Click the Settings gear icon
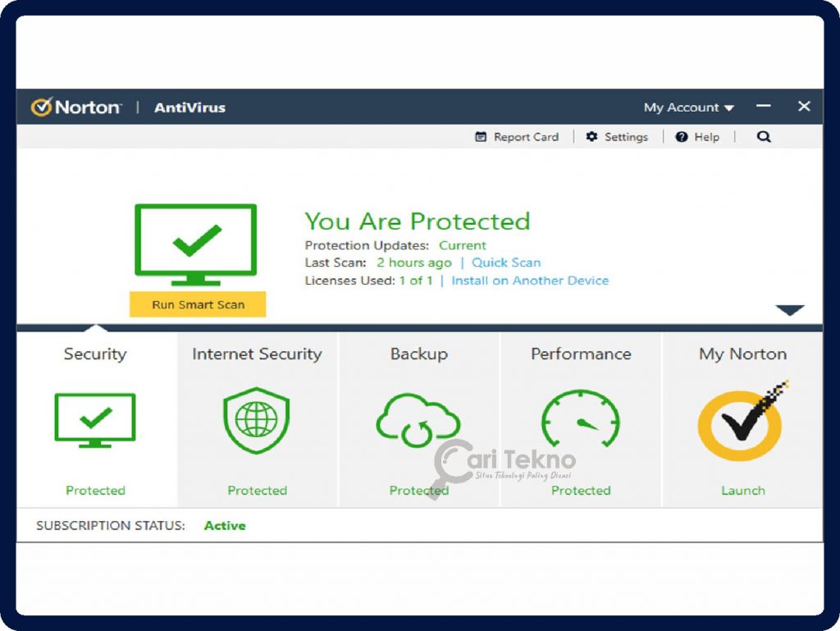 click(x=591, y=136)
